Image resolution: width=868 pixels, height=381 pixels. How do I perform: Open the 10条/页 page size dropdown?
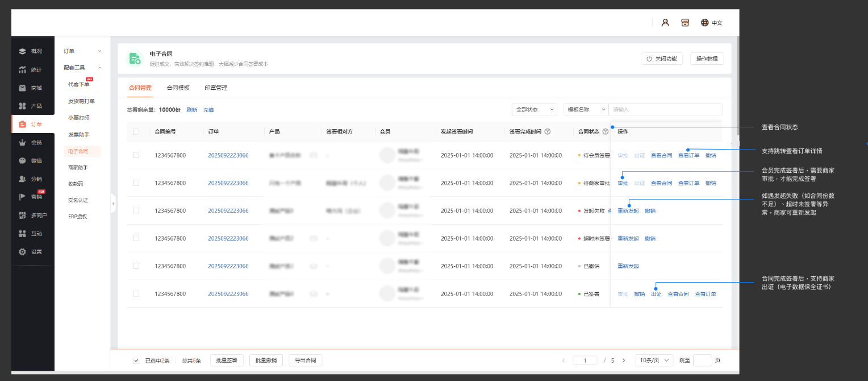coord(654,361)
